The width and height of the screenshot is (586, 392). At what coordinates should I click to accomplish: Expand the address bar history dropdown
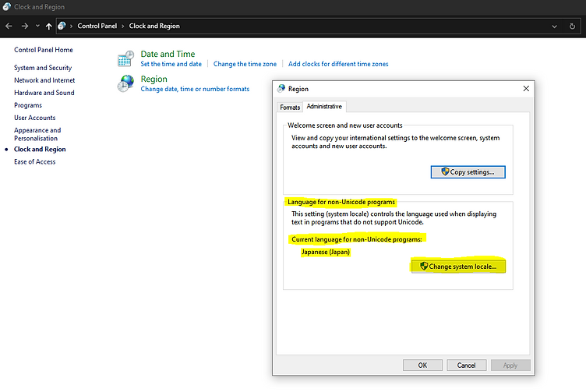pos(554,26)
